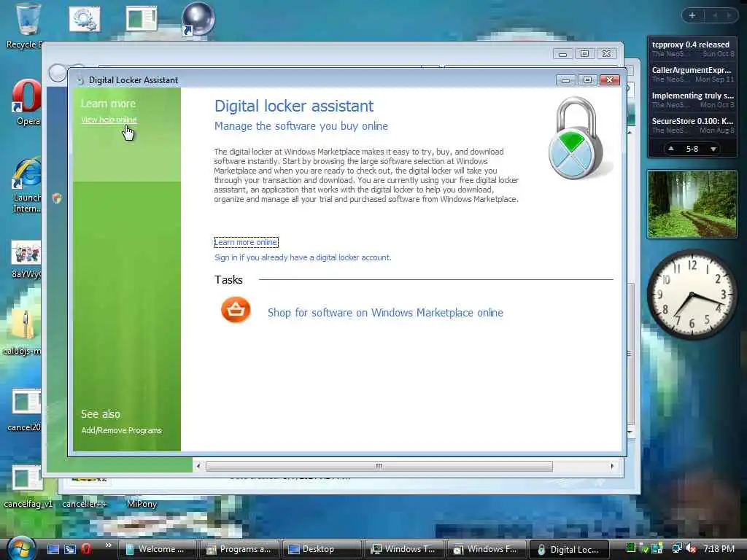Select the canceller++ desktop item
Viewport: 747px width, 560px height.
[85, 503]
